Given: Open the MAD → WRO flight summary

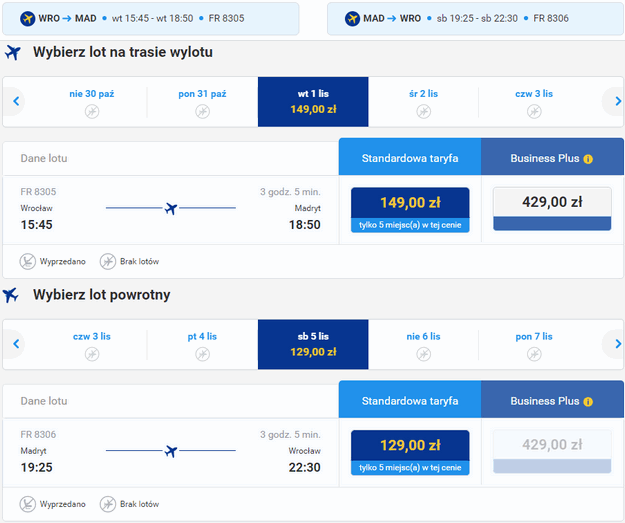Looking at the screenshot, I should coord(475,18).
